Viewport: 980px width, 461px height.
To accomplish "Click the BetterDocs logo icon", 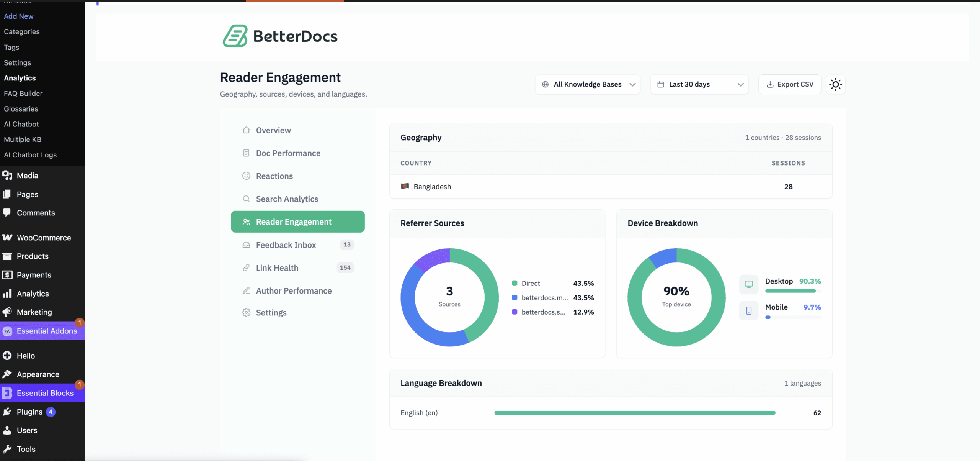I will pos(235,36).
